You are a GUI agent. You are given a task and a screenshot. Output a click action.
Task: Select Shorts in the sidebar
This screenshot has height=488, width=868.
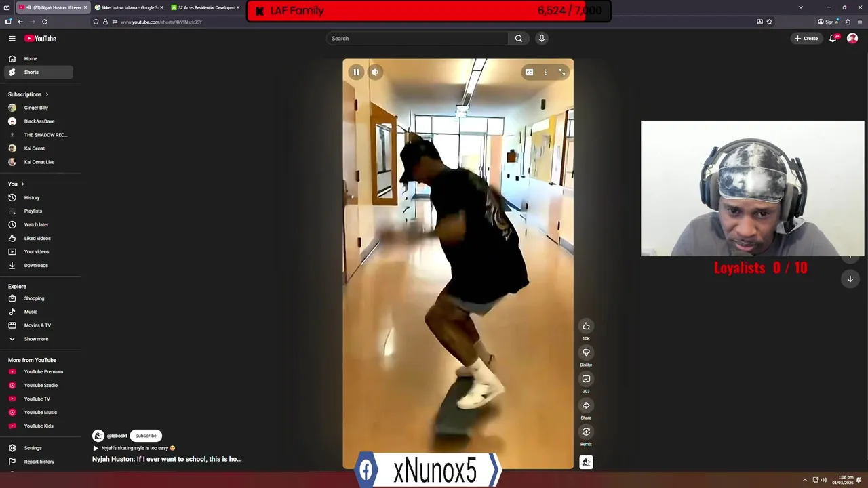(x=39, y=73)
